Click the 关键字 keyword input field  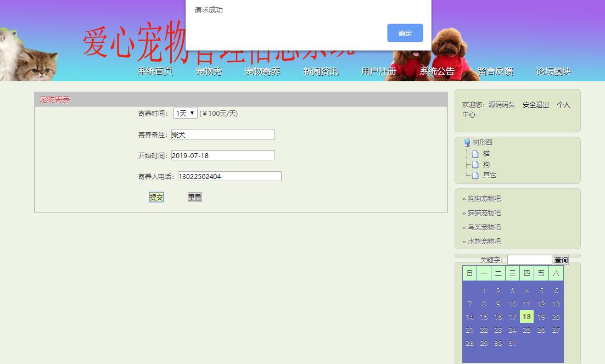click(529, 259)
